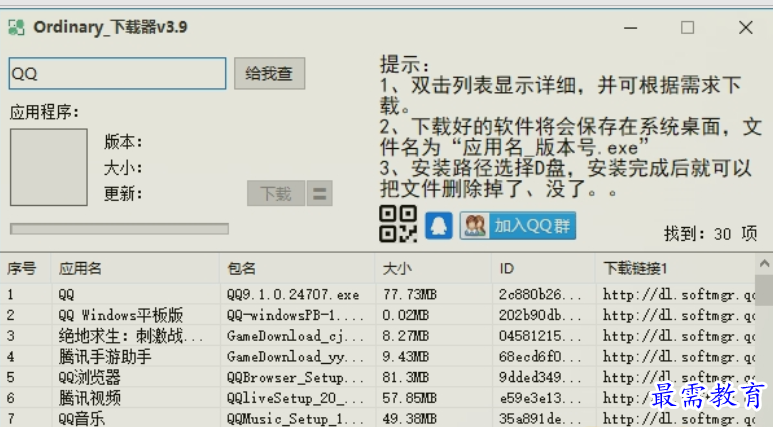773x427 pixels.
Task: Click the 给我查 search button
Action: point(270,73)
